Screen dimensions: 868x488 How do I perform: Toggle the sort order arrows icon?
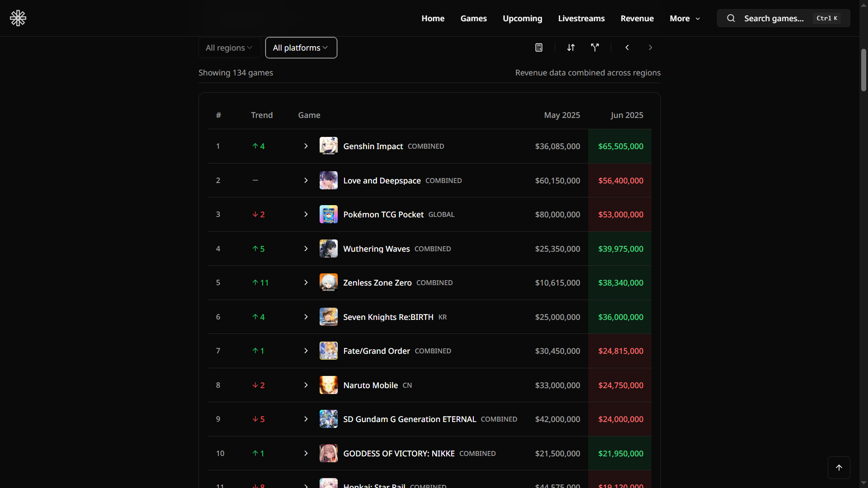[571, 47]
